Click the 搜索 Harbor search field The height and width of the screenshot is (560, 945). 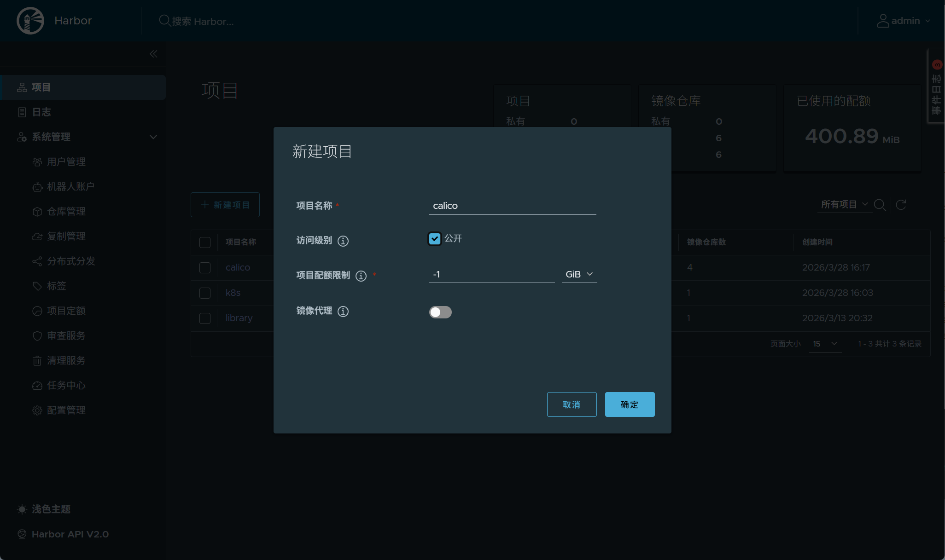(x=203, y=21)
